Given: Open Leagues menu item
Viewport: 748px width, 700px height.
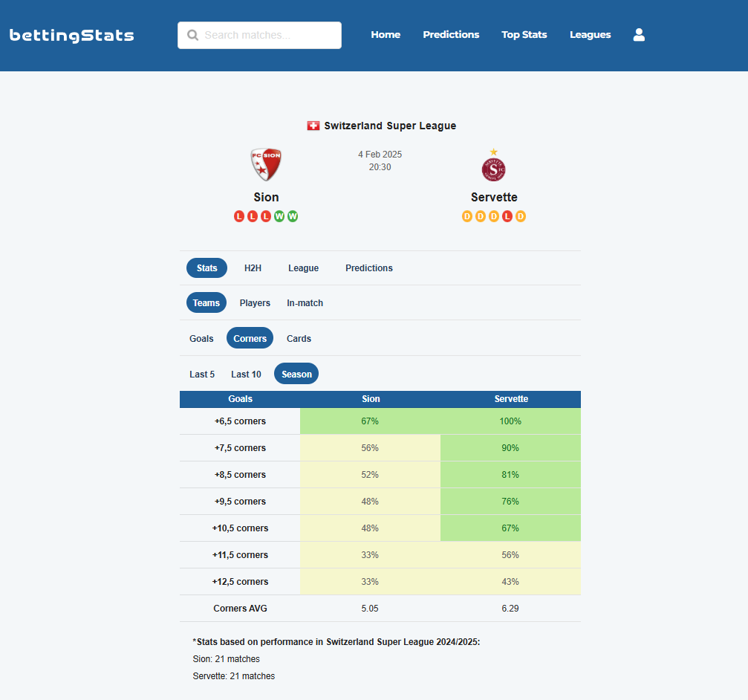Looking at the screenshot, I should pyautogui.click(x=590, y=35).
